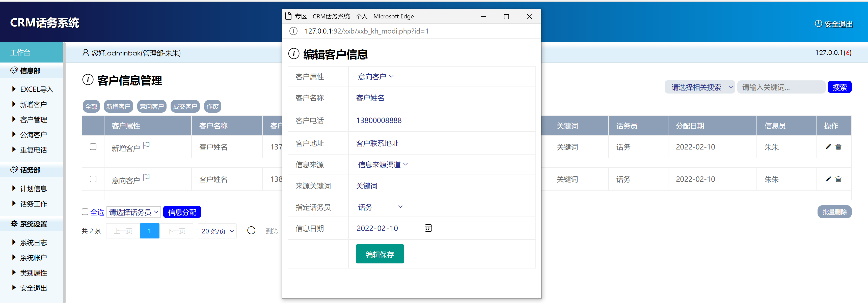868x303 pixels.
Task: Open 公海客户 in the sidebar menu
Action: 33,135
